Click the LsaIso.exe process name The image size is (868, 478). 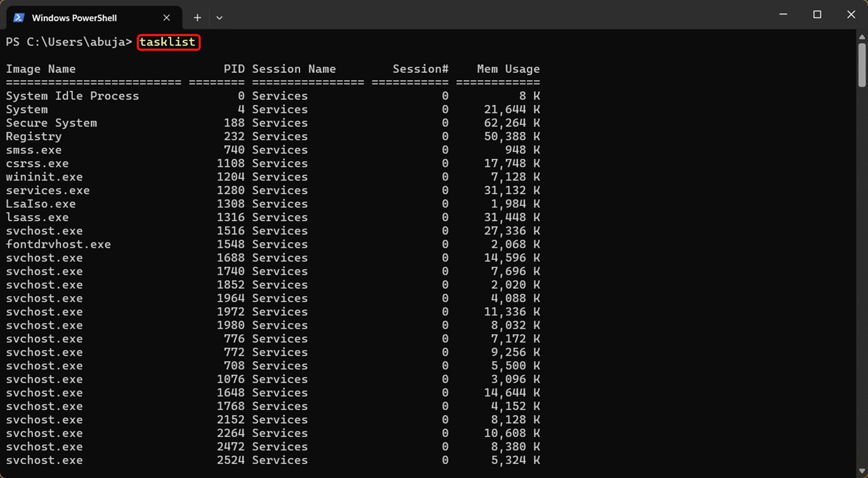41,204
